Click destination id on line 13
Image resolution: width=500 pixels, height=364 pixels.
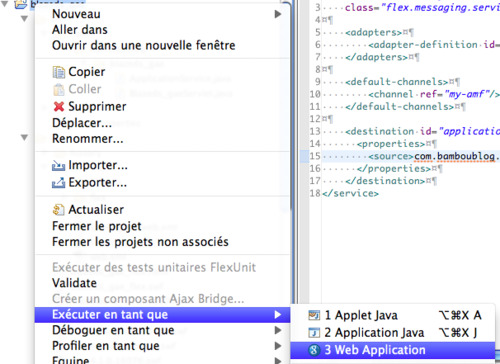[x=423, y=131]
